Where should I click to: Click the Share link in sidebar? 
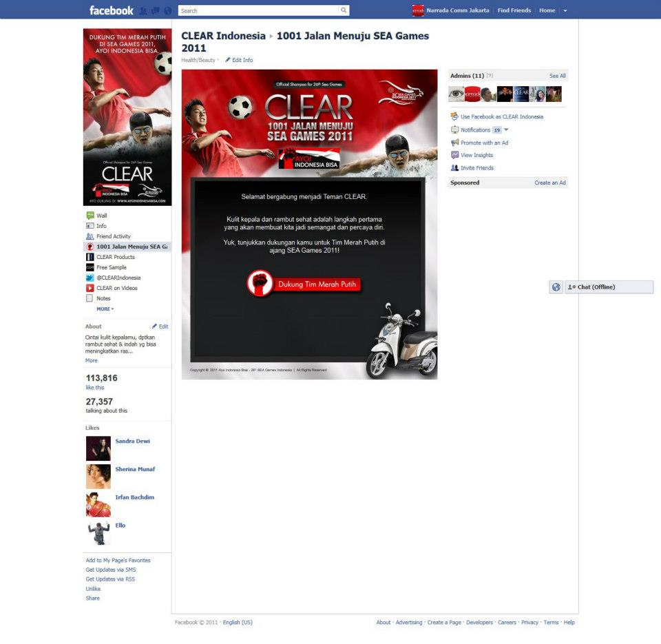[93, 598]
